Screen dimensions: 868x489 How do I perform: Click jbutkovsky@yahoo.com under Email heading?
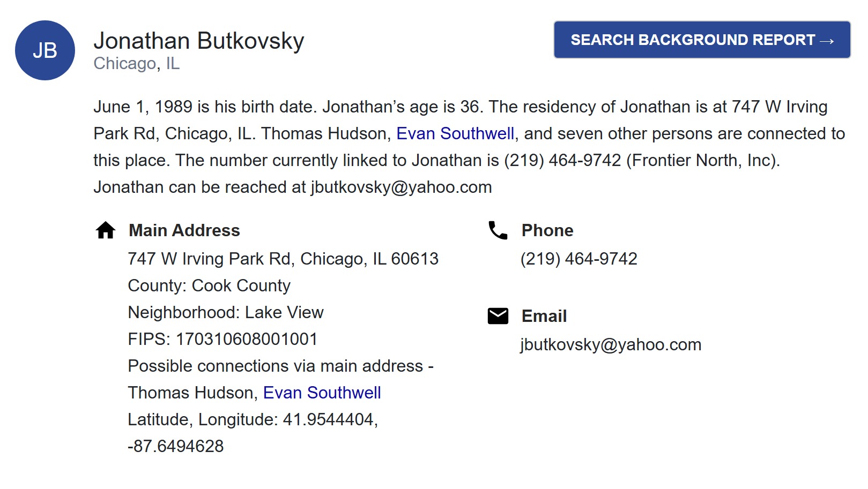611,344
